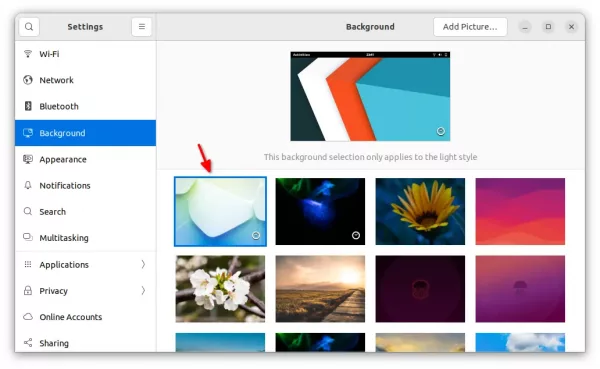Open Notifications settings
Screen dimensions: 600x369
point(85,185)
